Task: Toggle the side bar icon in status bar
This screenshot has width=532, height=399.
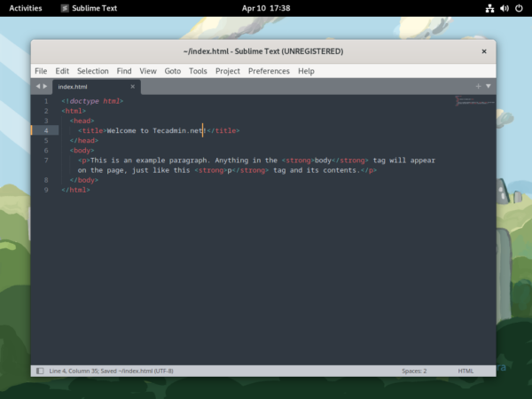Action: [39, 371]
